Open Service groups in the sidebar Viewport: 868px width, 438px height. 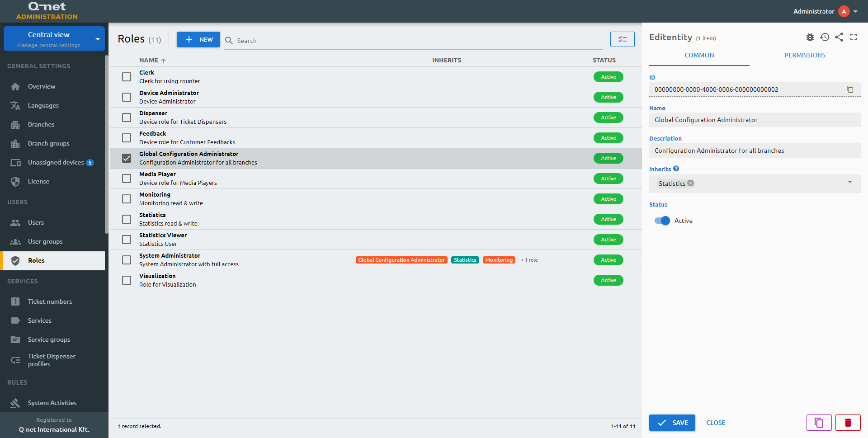point(53,339)
